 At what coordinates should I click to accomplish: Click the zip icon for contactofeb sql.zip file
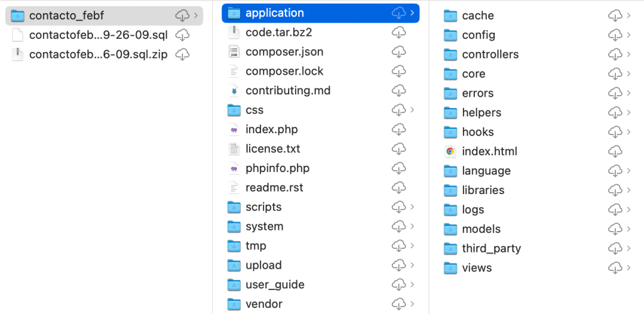18,55
